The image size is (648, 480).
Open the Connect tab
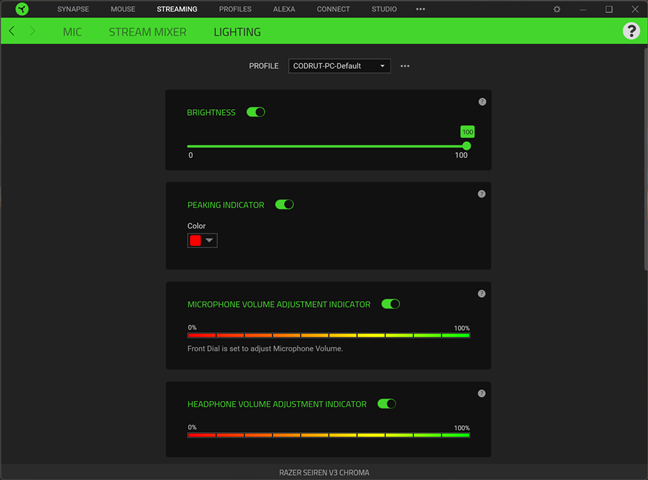click(x=333, y=9)
